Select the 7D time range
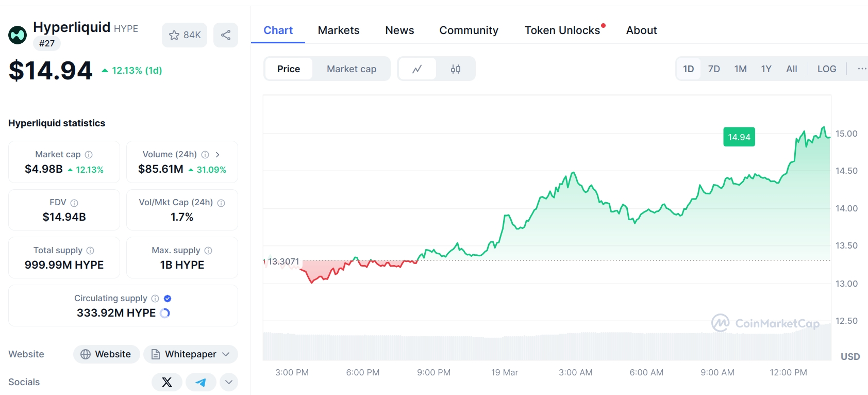The image size is (868, 395). [x=714, y=69]
